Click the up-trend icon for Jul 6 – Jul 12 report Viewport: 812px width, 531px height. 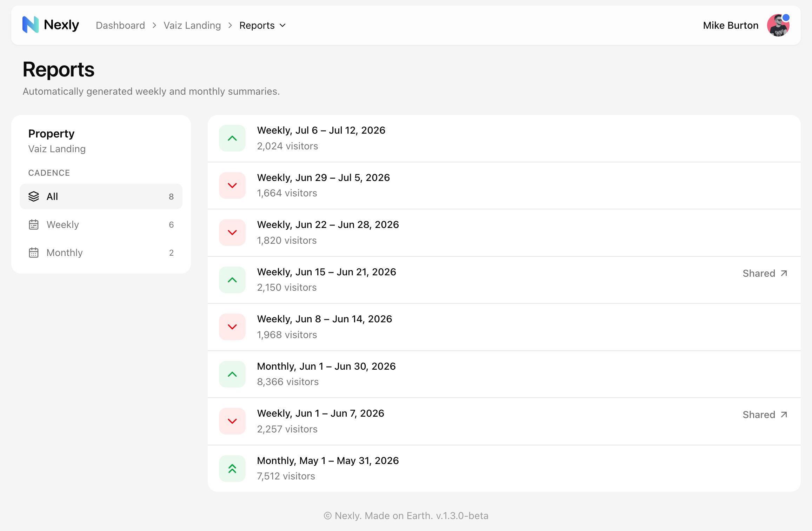point(232,138)
